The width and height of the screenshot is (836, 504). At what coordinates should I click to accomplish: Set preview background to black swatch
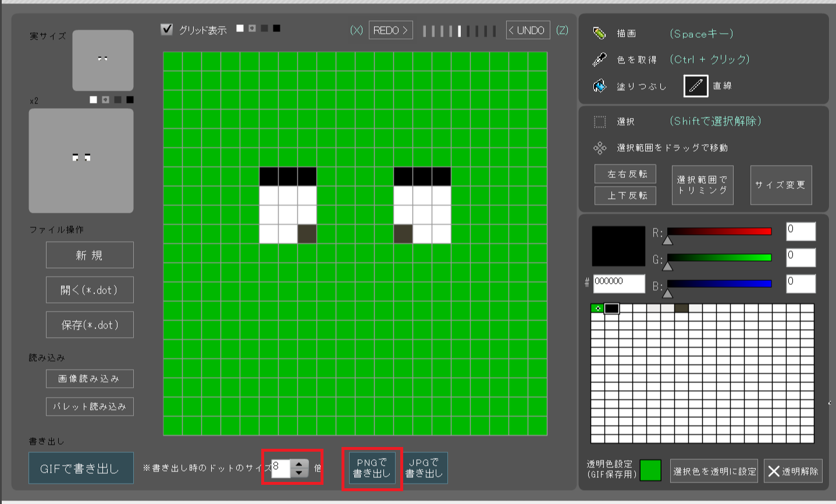pos(130,100)
